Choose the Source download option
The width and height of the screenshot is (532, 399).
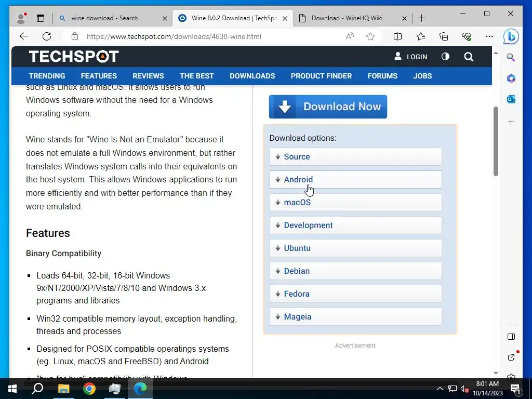(x=356, y=157)
